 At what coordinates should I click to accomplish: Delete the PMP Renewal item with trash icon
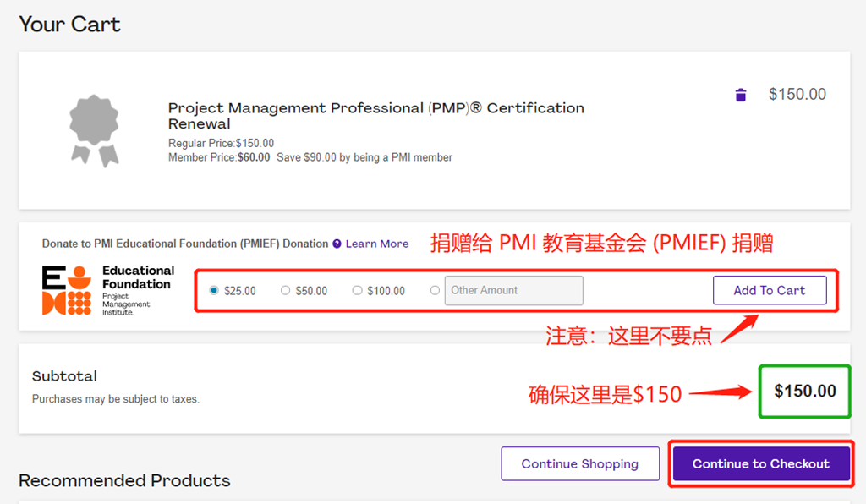[741, 95]
